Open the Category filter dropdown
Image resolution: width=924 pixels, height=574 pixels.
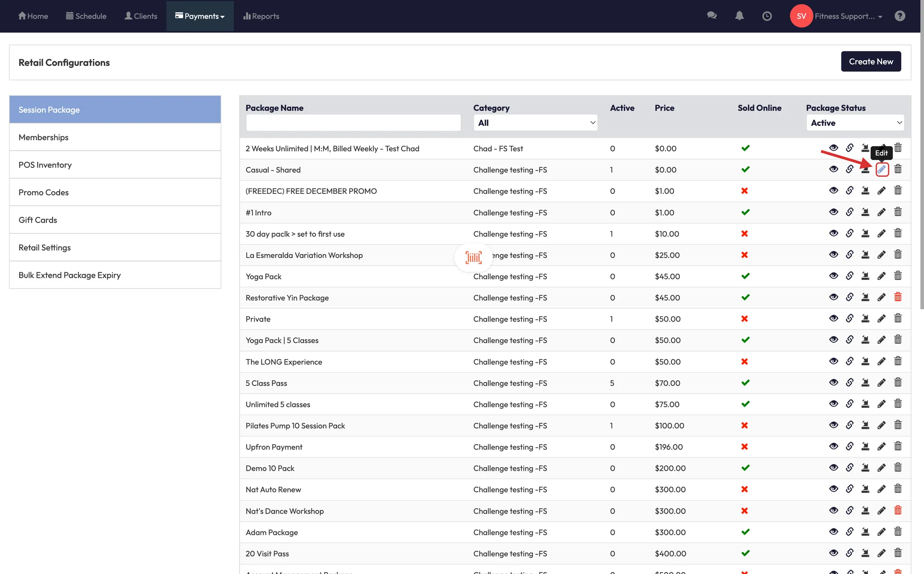click(x=535, y=123)
